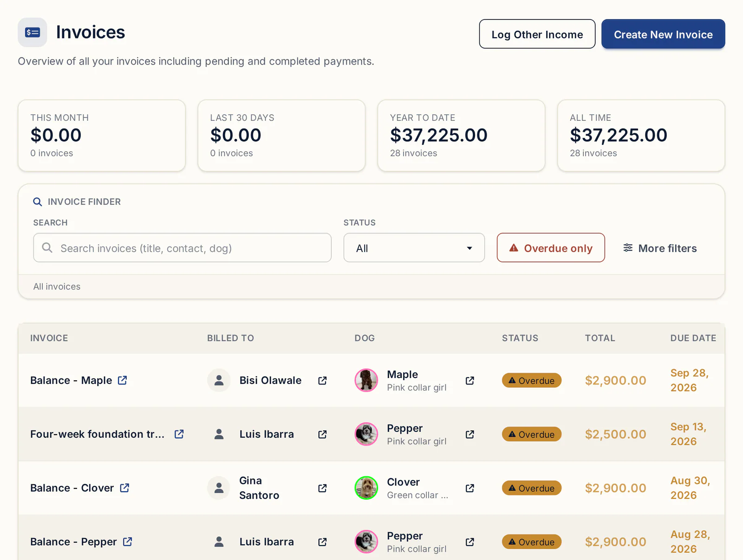The height and width of the screenshot is (560, 743).
Task: Click Create New Invoice button
Action: coord(663,34)
